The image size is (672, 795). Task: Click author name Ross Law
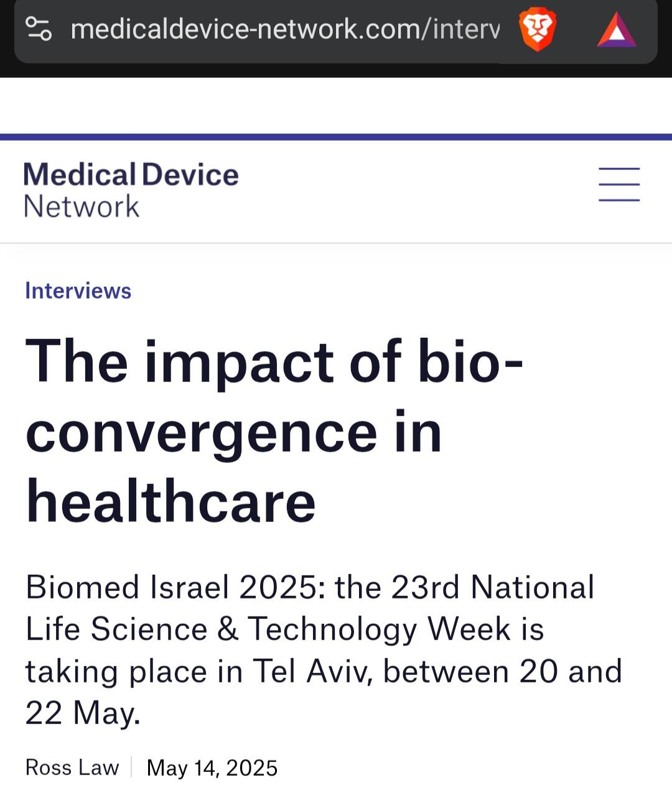click(72, 767)
